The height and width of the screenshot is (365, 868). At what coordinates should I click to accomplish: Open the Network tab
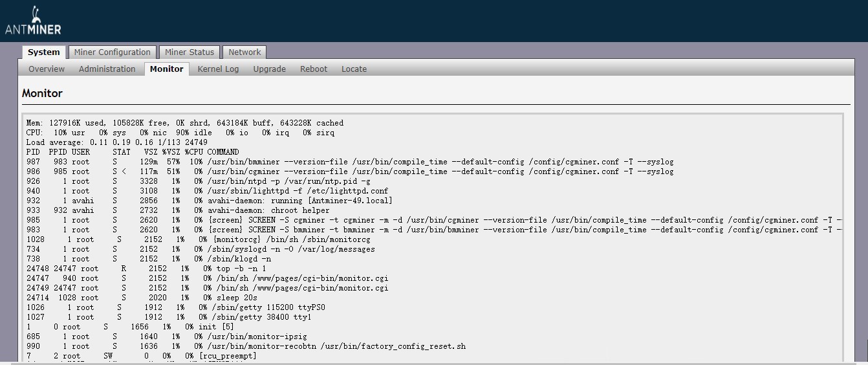tap(244, 52)
